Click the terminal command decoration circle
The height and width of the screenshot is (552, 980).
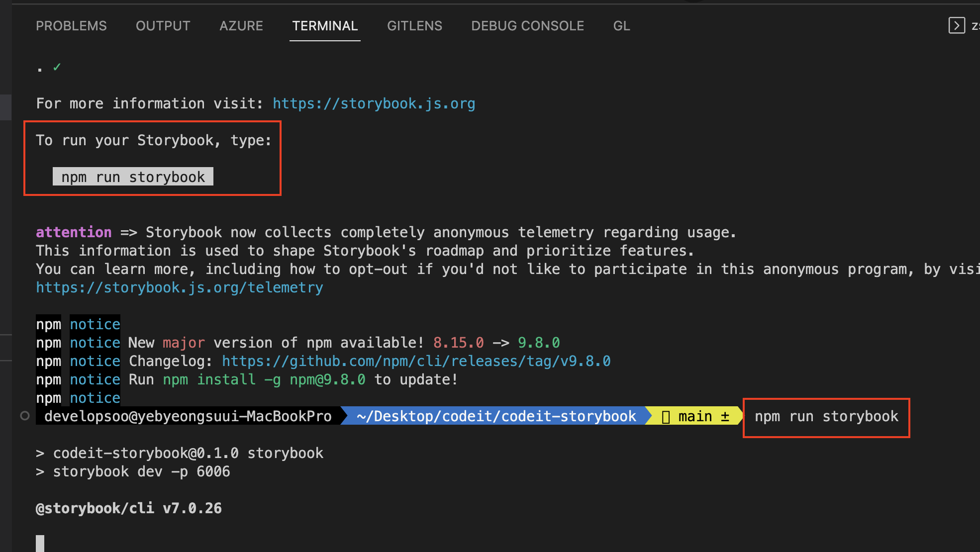[x=25, y=416]
